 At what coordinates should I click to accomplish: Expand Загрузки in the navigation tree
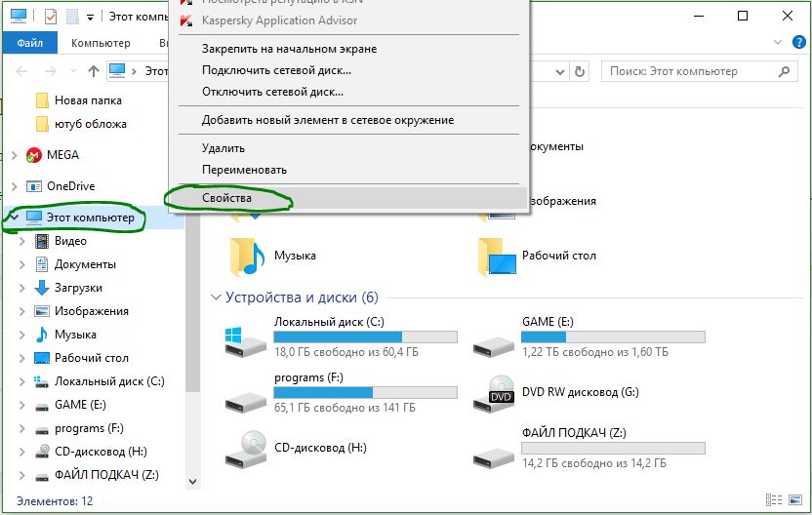21,288
